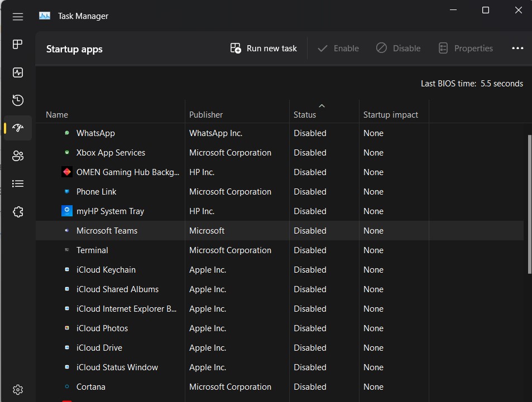532x402 pixels.
Task: Click the Status sort arrow
Action: [x=322, y=105]
